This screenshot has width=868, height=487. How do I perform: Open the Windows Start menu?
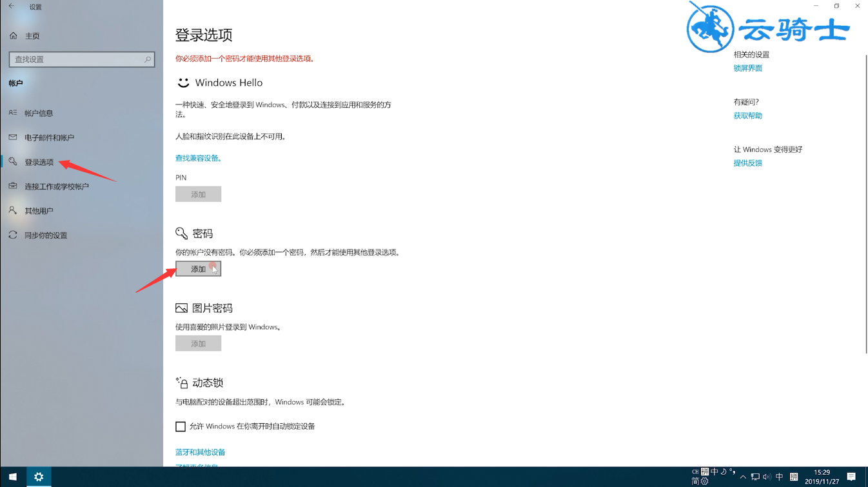(x=13, y=477)
